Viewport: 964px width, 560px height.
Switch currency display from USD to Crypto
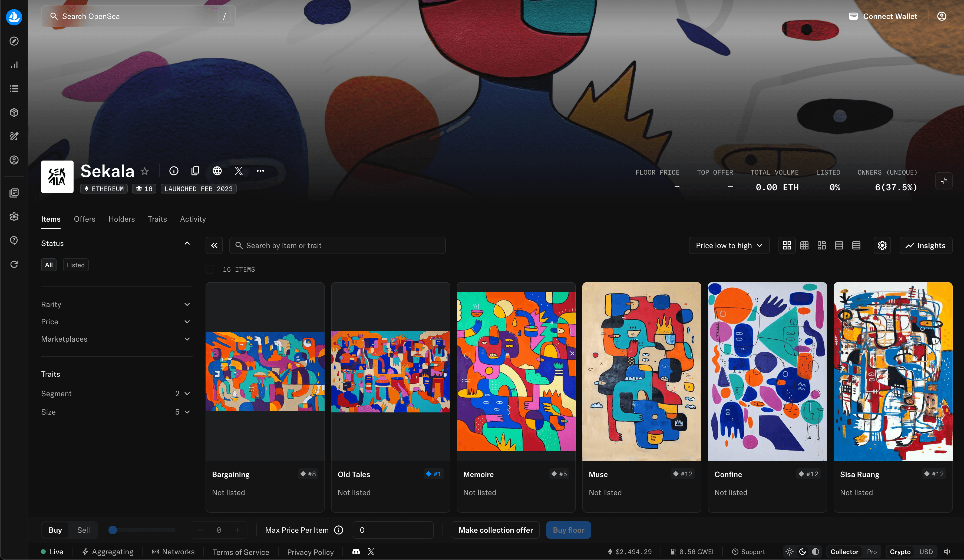(900, 552)
